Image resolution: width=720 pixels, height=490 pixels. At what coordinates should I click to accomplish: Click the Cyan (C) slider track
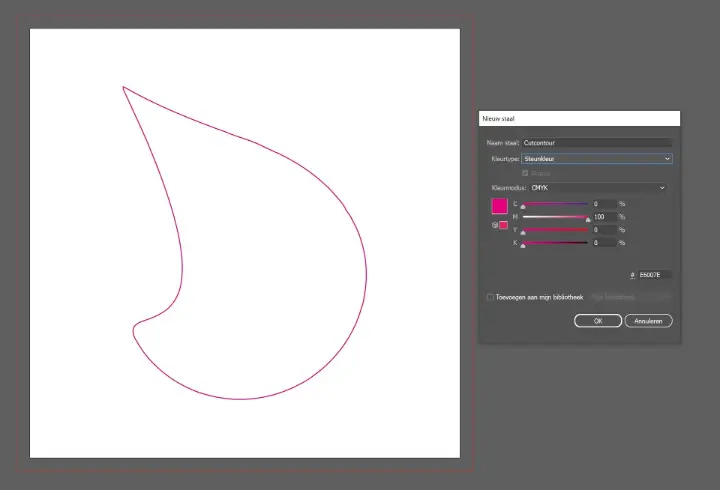(x=555, y=204)
